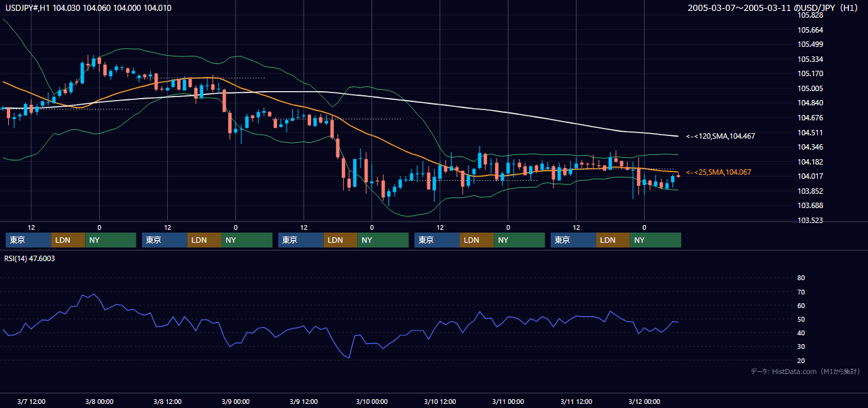This screenshot has height=408, width=868.
Task: Click the first LDN session block
Action: [68, 240]
